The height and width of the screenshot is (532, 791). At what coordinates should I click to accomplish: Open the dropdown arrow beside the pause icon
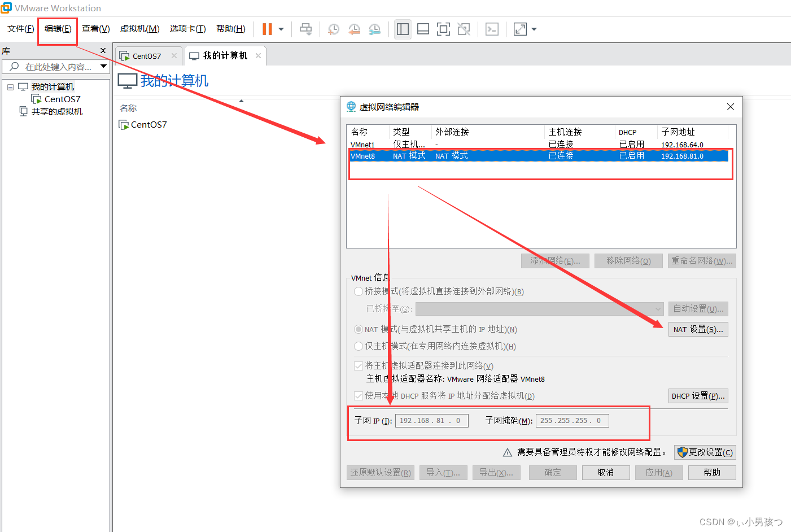[281, 29]
